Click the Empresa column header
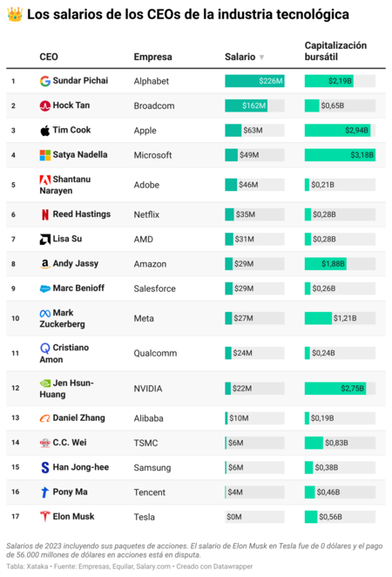This screenshot has height=577, width=392. pyautogui.click(x=152, y=57)
